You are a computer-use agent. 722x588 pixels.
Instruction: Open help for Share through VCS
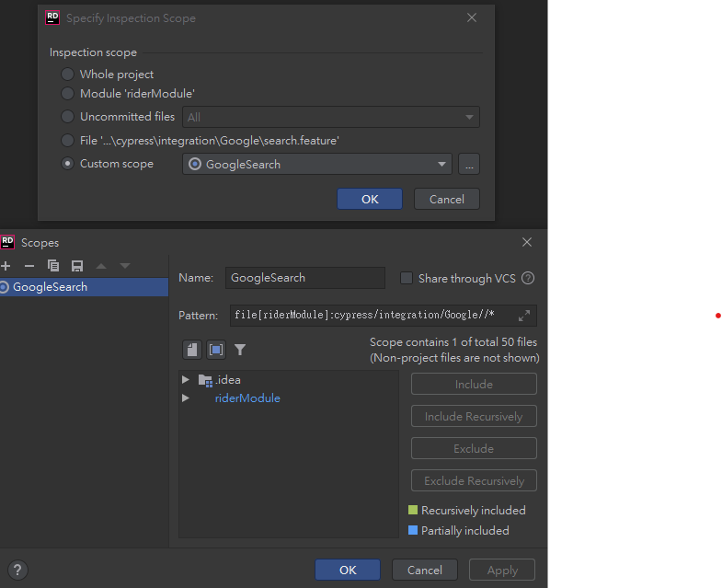click(x=528, y=278)
